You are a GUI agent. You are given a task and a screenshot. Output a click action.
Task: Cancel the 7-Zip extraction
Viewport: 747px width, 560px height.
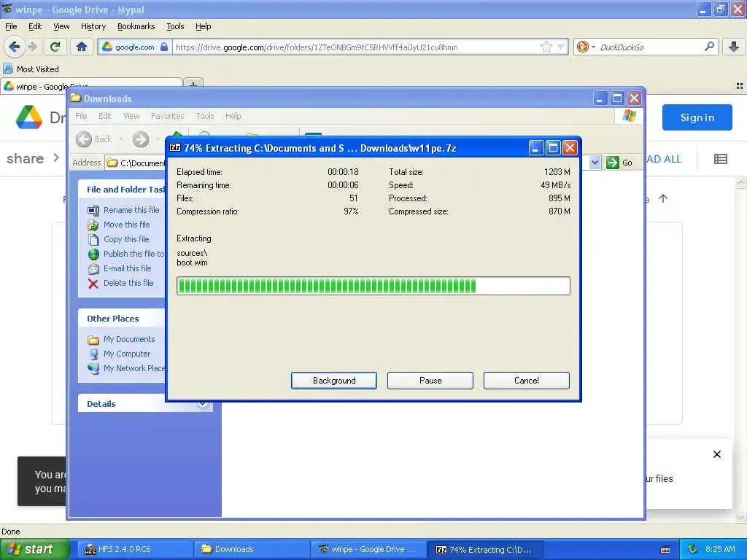coord(527,381)
